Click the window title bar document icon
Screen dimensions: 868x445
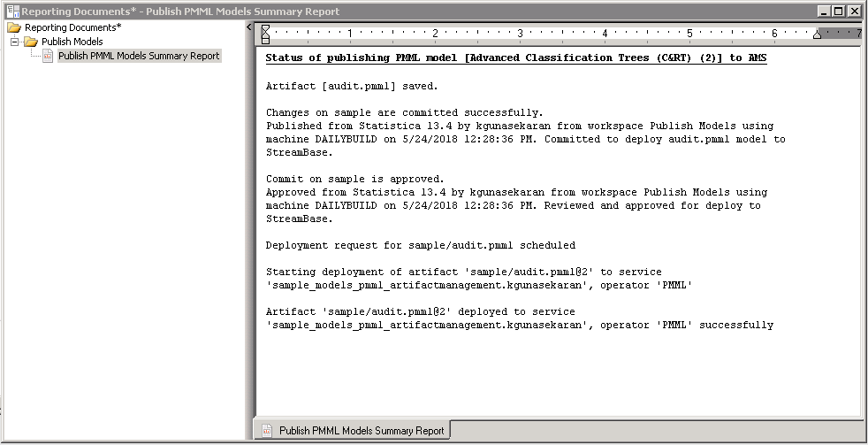[12, 11]
